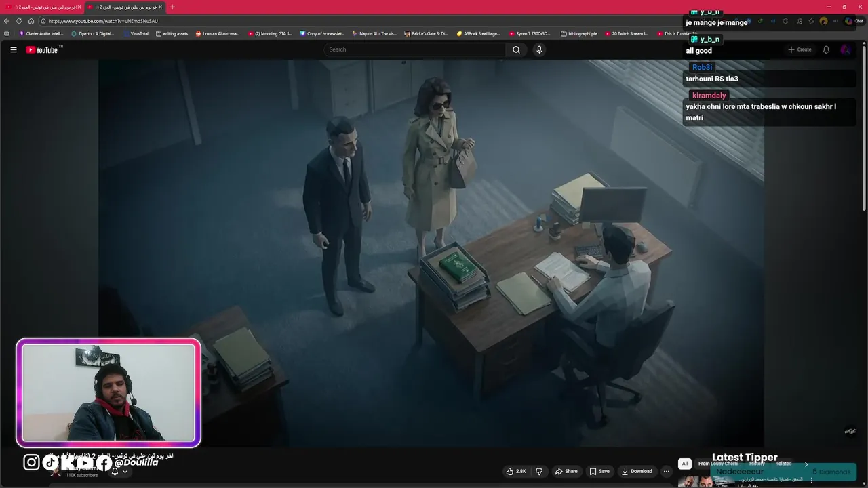This screenshot has width=868, height=488.
Task: Go back in browser history
Action: [x=7, y=21]
